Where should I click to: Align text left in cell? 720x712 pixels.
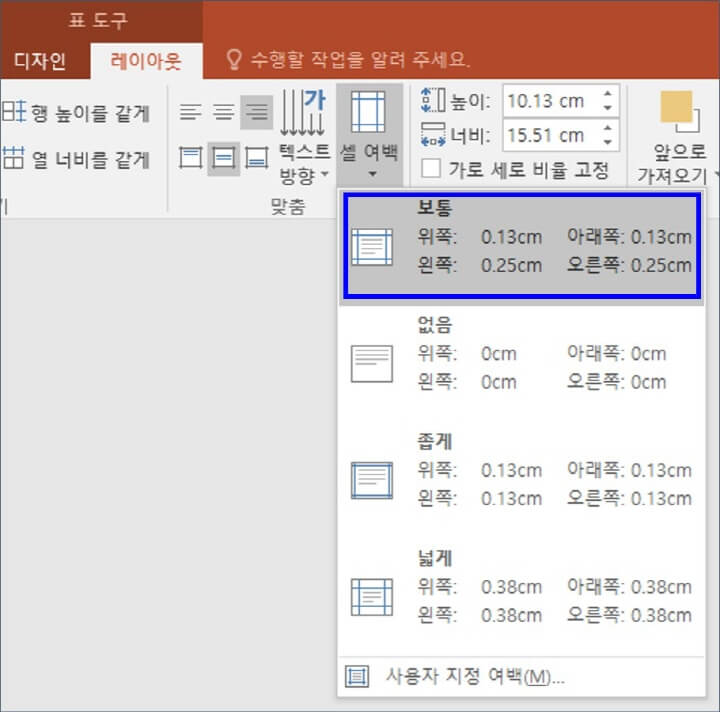tap(190, 112)
